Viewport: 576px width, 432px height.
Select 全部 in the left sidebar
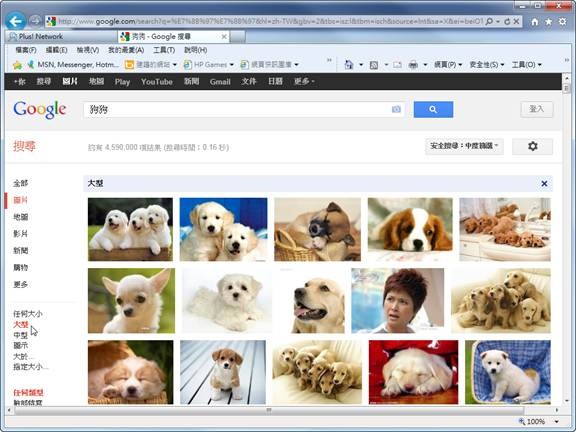[x=21, y=183]
